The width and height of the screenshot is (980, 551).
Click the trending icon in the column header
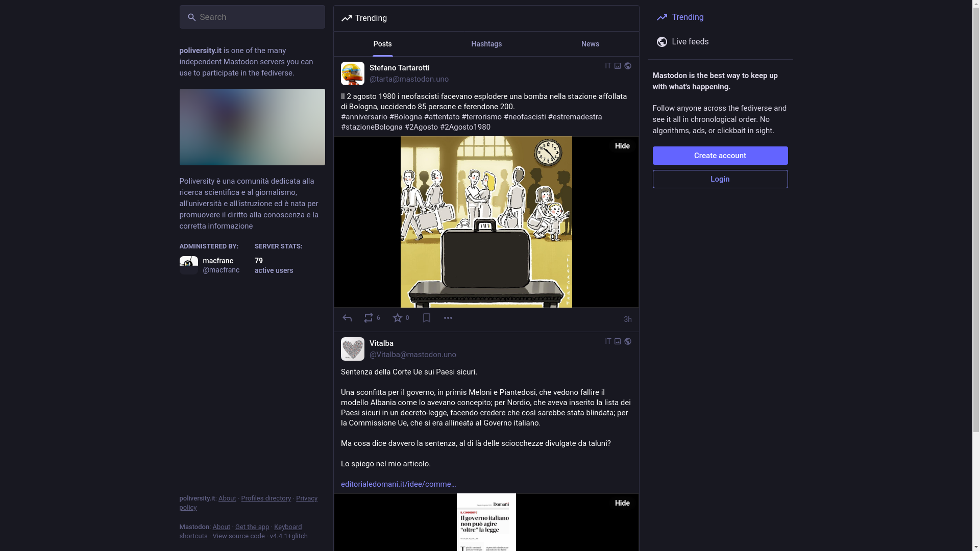coord(347,18)
